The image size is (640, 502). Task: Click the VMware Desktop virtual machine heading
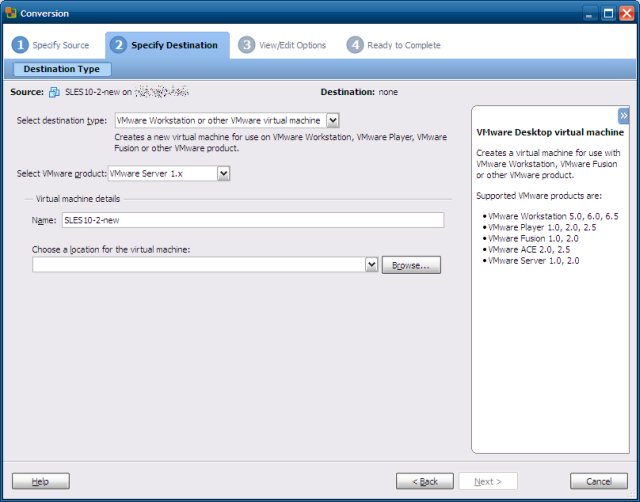(550, 132)
